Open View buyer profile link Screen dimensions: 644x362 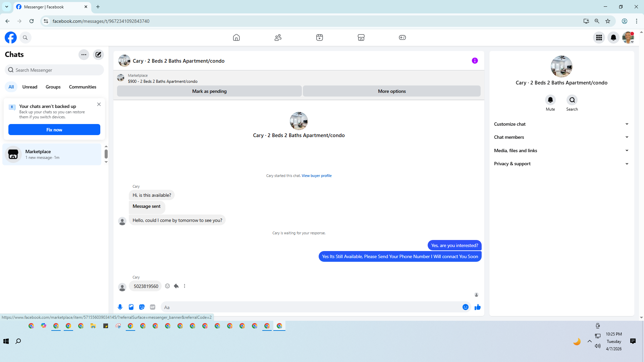[317, 176]
